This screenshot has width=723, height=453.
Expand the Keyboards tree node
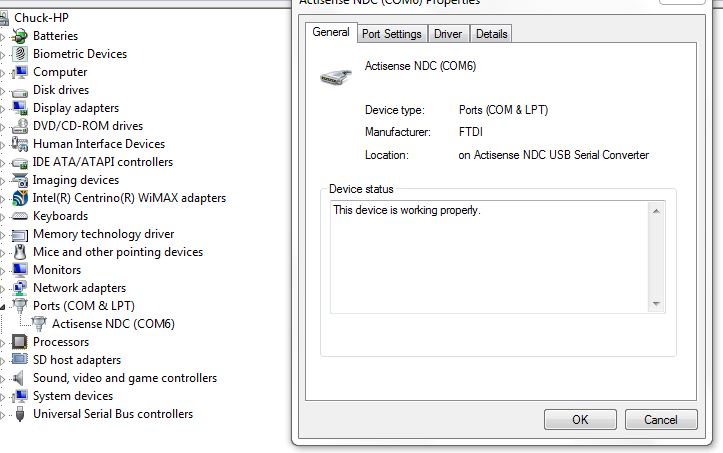pyautogui.click(x=2, y=217)
